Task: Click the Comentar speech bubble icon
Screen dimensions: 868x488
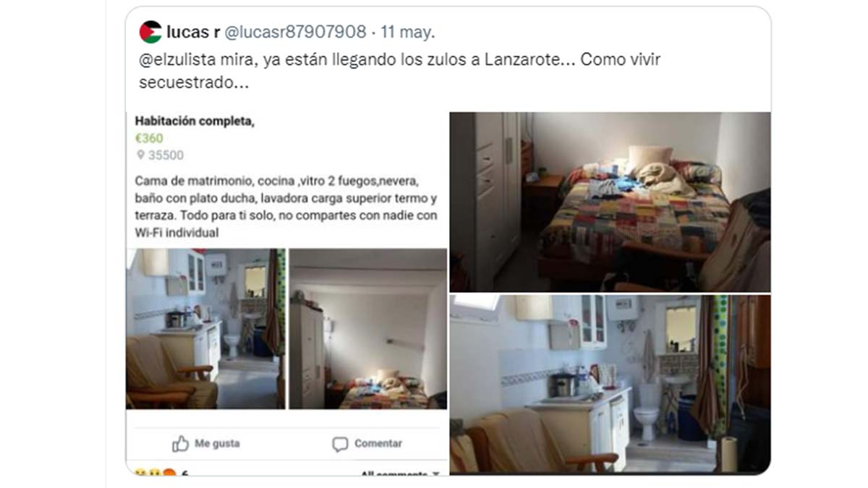Action: click(x=340, y=444)
